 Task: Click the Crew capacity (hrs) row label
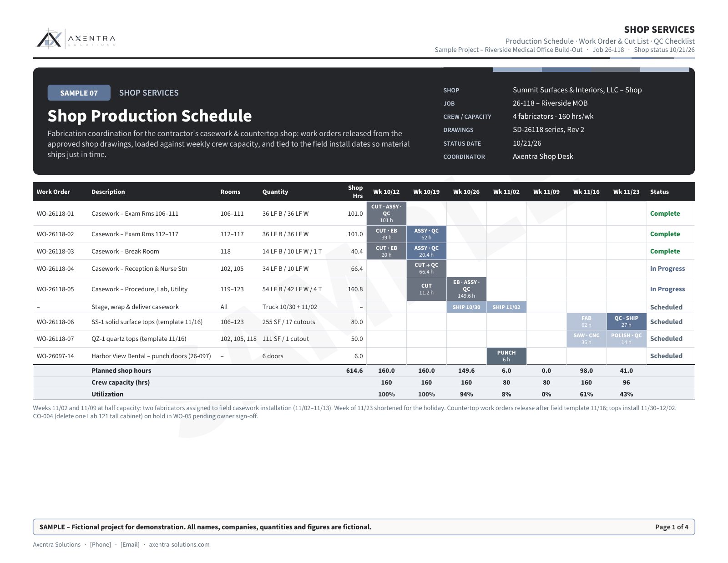pyautogui.click(x=121, y=382)
